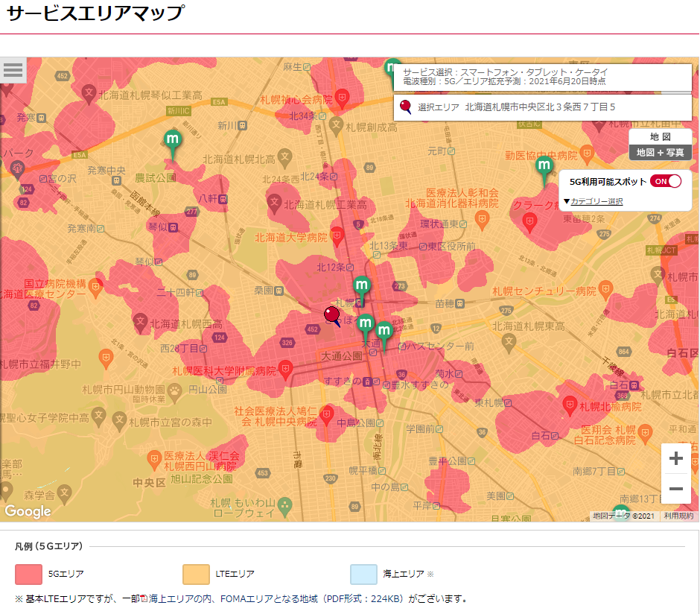Zoom out with the minus button
Viewport: 700px width, 614px height.
(x=676, y=489)
